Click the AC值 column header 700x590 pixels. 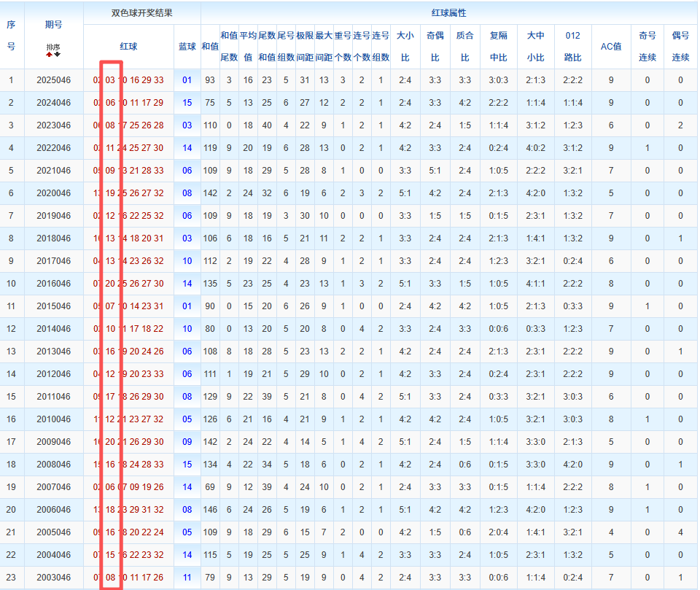[x=610, y=46]
